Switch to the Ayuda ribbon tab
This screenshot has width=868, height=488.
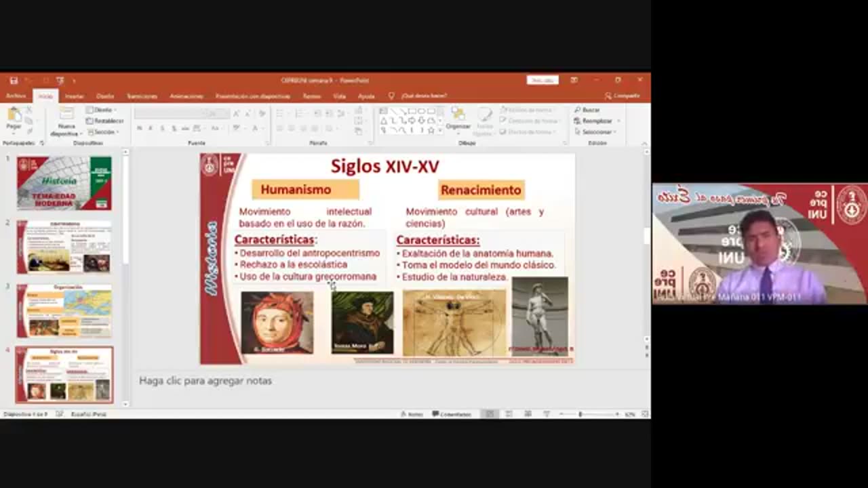click(366, 96)
